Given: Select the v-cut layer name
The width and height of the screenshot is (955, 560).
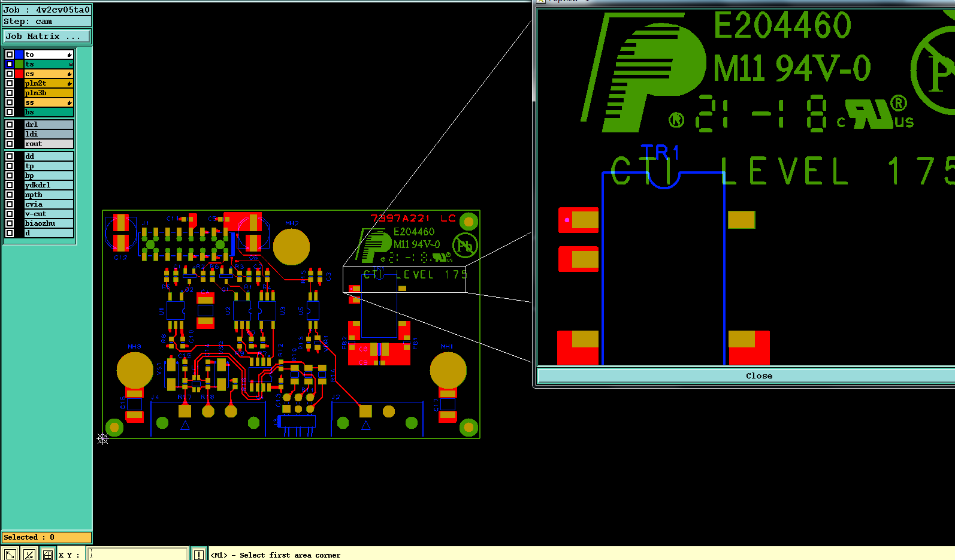Looking at the screenshot, I should 49,214.
